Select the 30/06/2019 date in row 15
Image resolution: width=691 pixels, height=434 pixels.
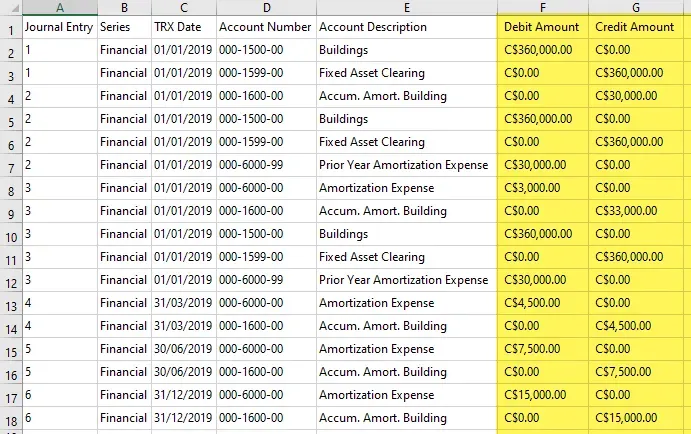tap(182, 349)
